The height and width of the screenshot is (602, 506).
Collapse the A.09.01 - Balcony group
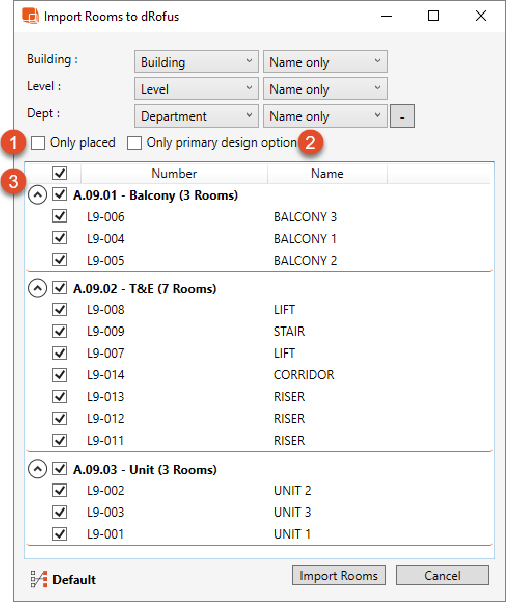38,195
